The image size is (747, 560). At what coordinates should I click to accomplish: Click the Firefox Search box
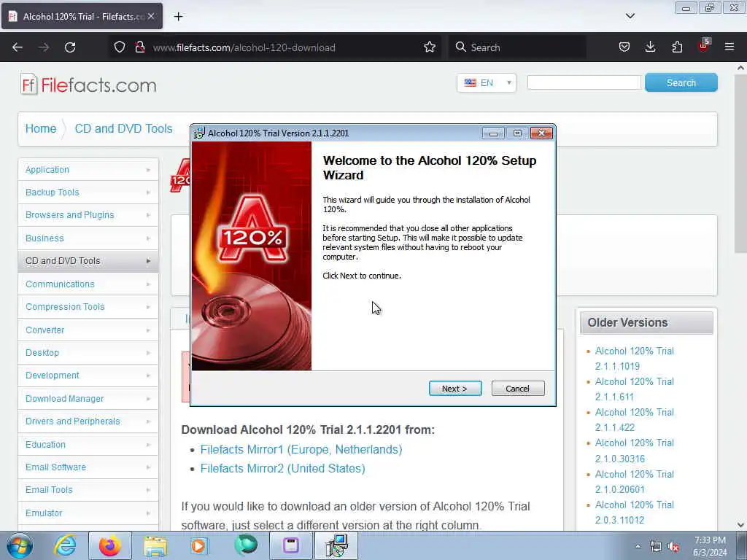click(x=517, y=47)
